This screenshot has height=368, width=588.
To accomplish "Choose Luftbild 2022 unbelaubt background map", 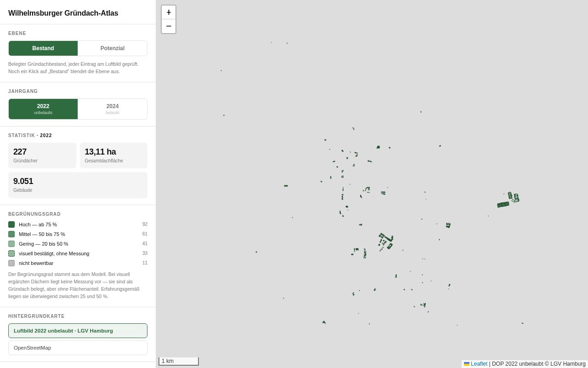I will tap(78, 331).
